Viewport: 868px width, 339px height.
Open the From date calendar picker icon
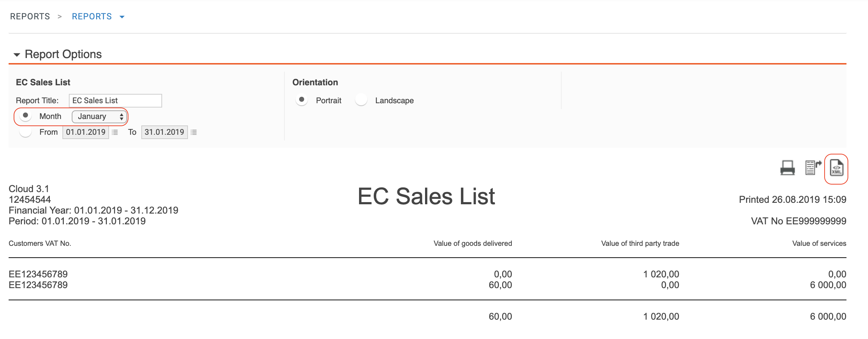tap(115, 132)
